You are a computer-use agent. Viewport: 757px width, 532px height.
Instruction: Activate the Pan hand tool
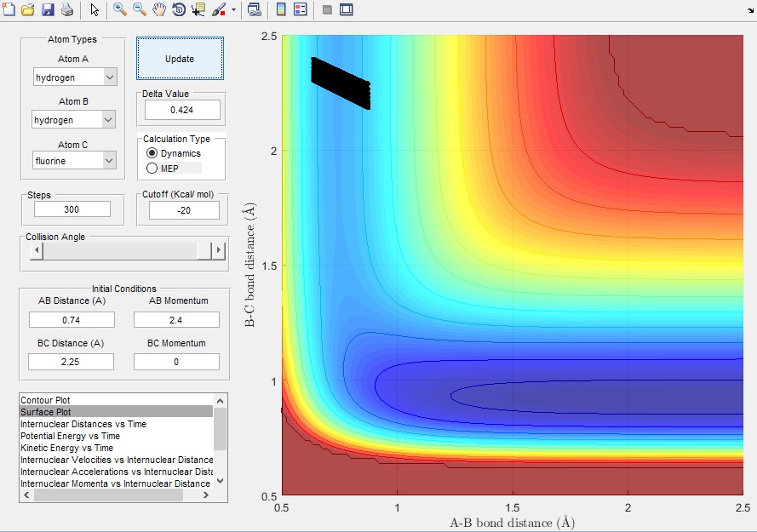coord(159,10)
